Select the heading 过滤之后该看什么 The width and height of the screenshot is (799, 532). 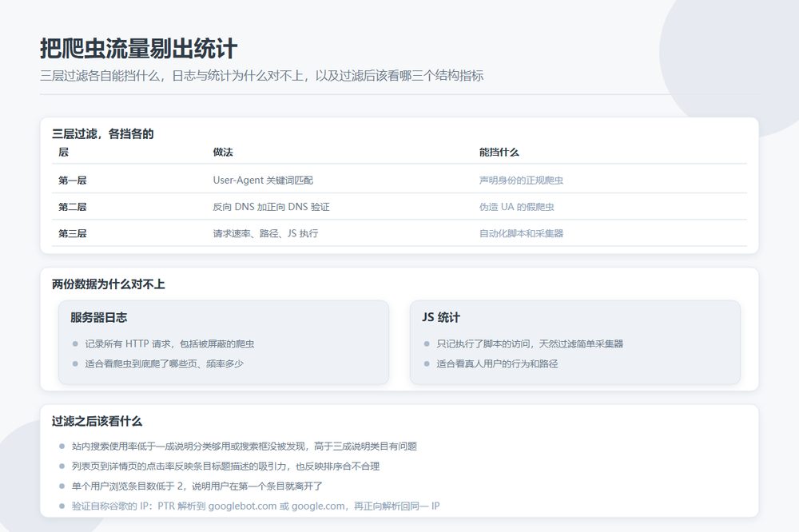[x=97, y=422]
